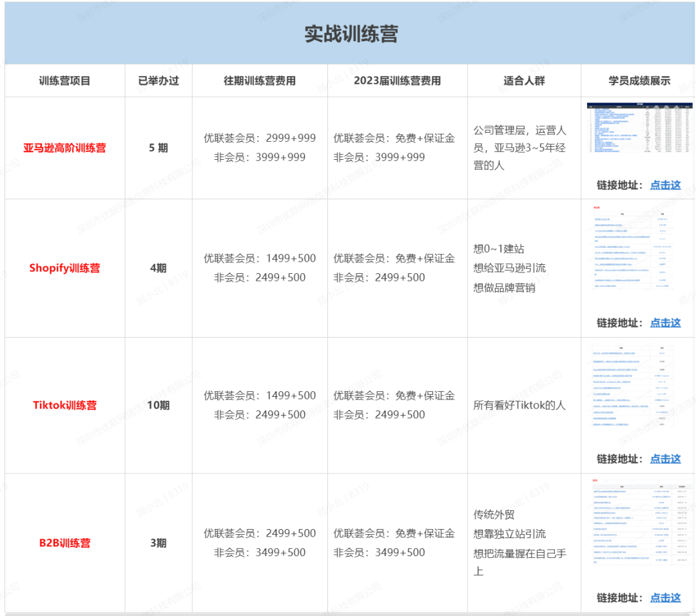View the B2B训练营 results thumbnail
This screenshot has height=616, width=696.
640,522
